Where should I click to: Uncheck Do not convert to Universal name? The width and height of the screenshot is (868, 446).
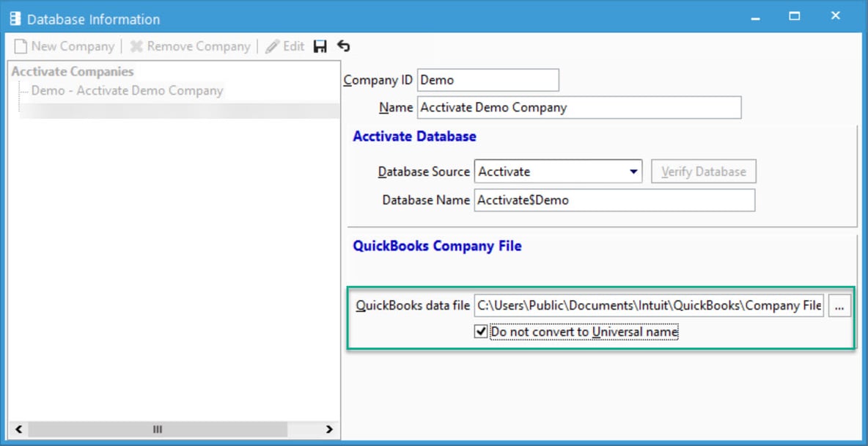[x=479, y=332]
